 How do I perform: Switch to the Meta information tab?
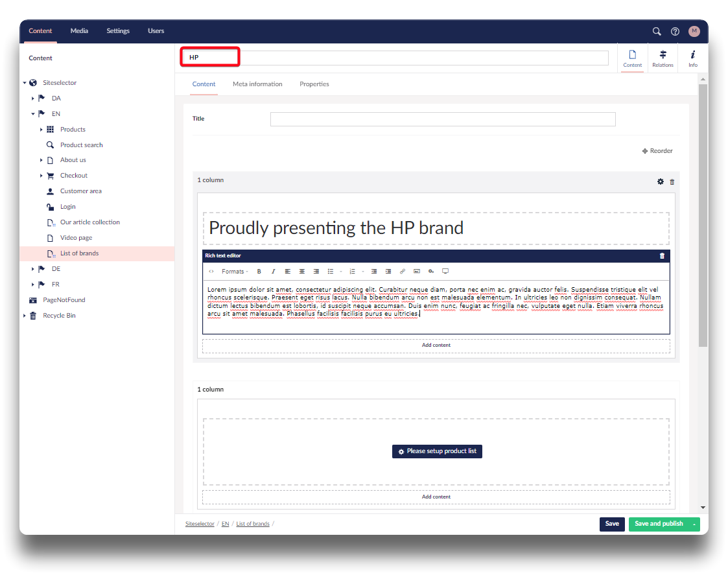coord(257,84)
